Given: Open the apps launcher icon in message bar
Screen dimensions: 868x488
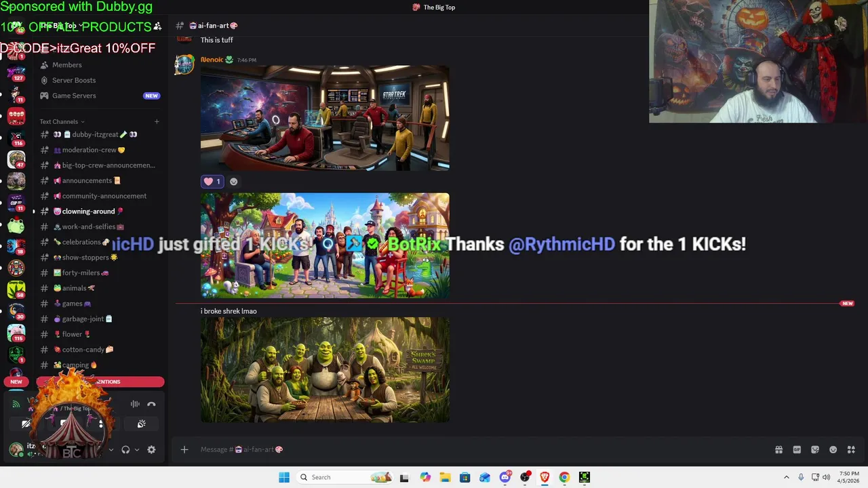Looking at the screenshot, I should [x=851, y=449].
